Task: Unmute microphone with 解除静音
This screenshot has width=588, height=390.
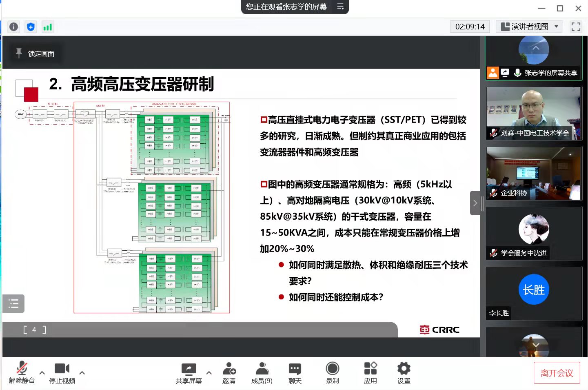Action: coord(22,373)
